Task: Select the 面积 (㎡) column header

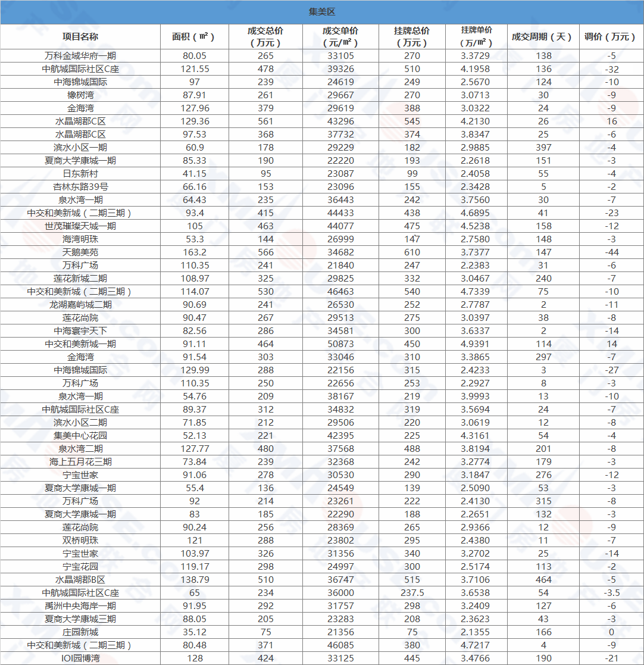Action: (x=193, y=37)
